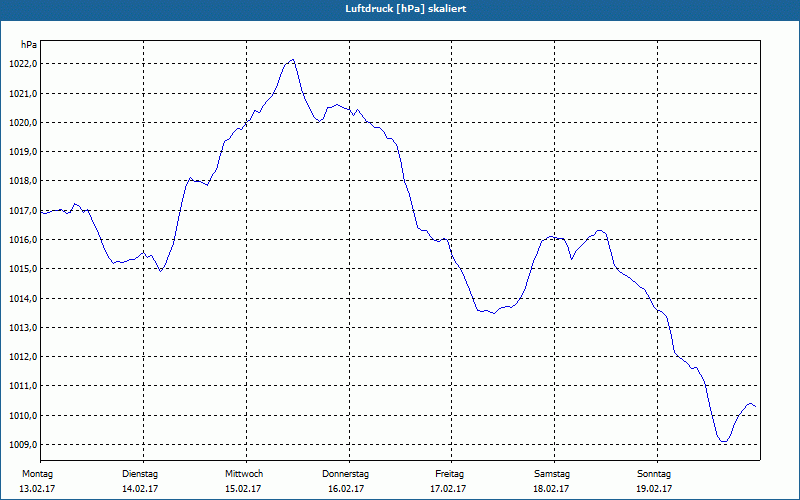The width and height of the screenshot is (800, 500).
Task: Click the 14.02.17 date label
Action: (140, 489)
